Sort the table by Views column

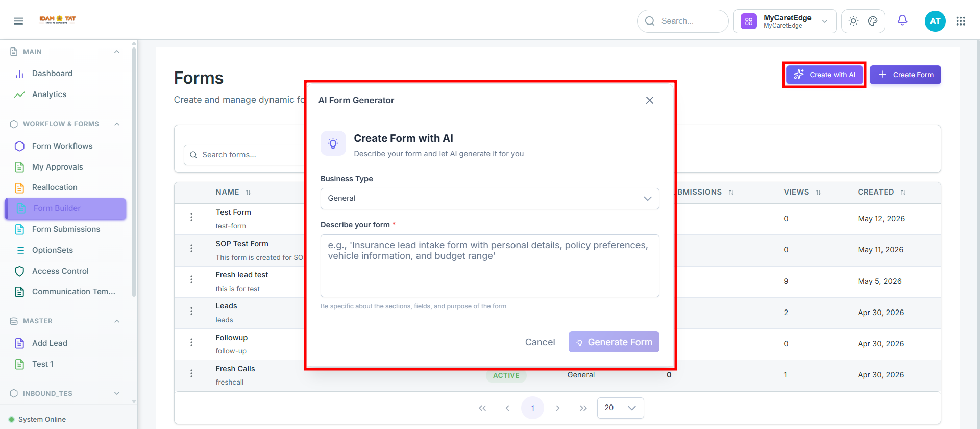tap(802, 192)
